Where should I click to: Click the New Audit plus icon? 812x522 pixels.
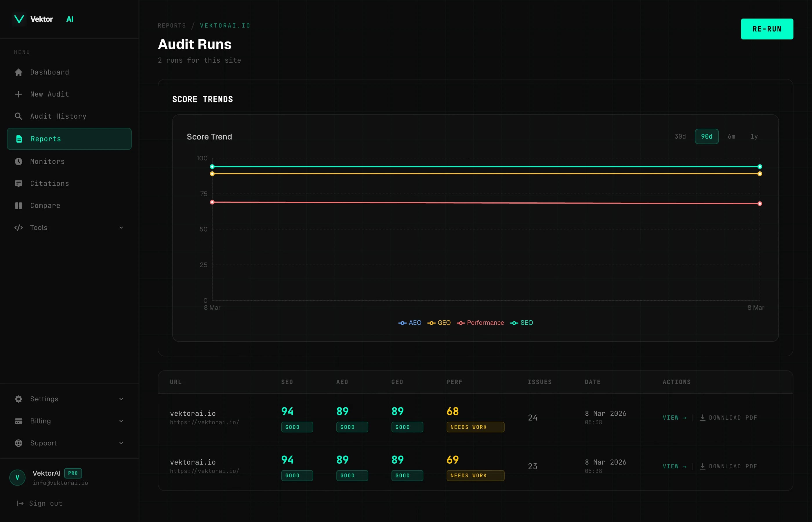(19, 94)
